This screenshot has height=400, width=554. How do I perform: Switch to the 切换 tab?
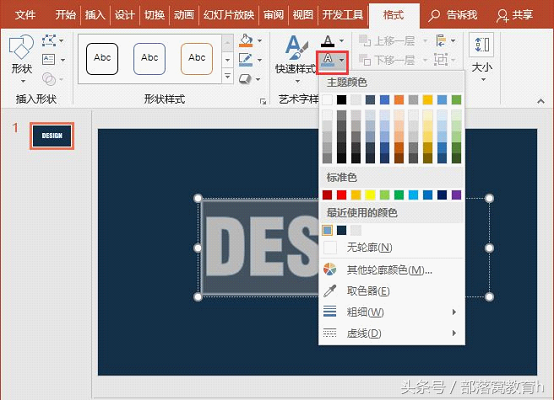154,15
